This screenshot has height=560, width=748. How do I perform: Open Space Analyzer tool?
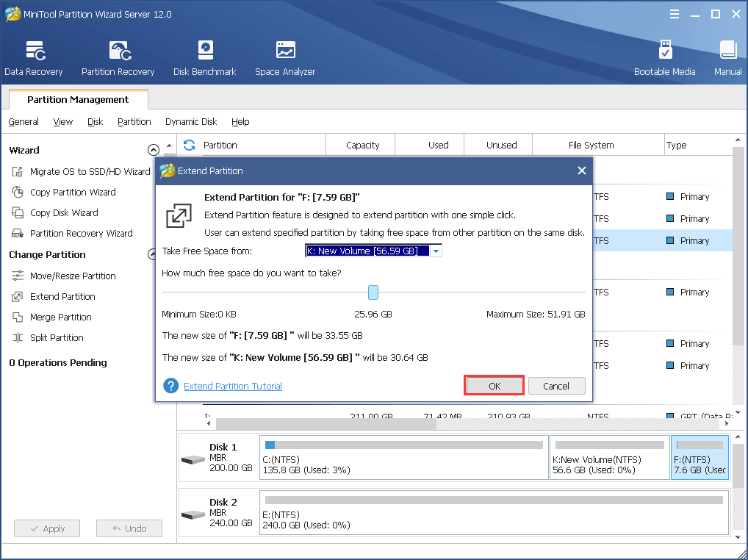tap(285, 58)
